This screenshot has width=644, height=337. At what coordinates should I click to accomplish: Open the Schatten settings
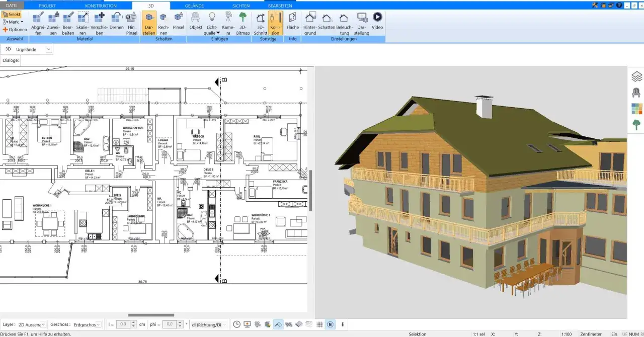(x=327, y=21)
